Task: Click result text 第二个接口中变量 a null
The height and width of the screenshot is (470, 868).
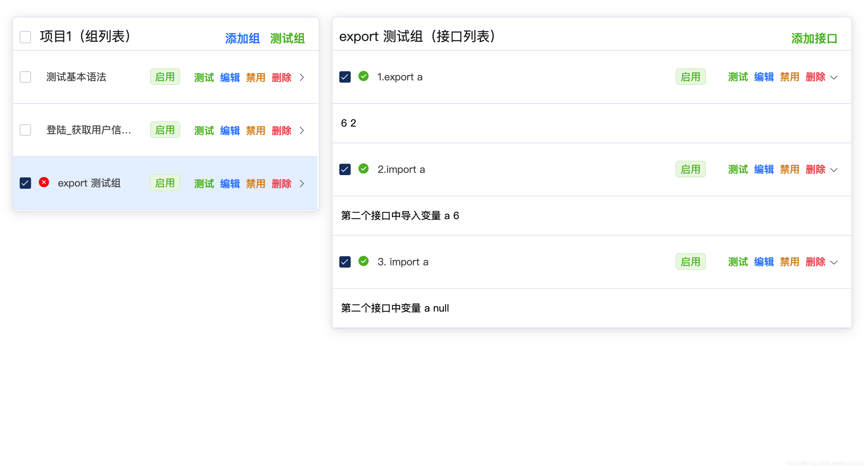Action: (395, 308)
